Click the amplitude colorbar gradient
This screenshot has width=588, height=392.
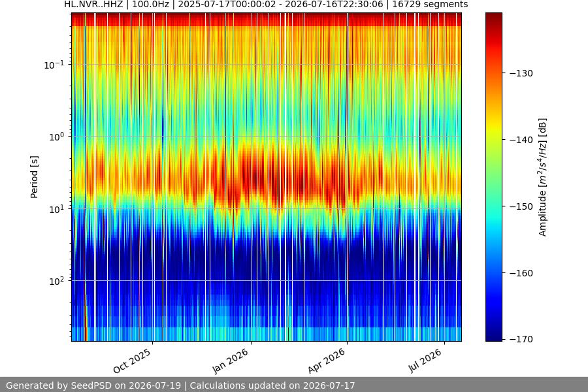tap(493, 177)
